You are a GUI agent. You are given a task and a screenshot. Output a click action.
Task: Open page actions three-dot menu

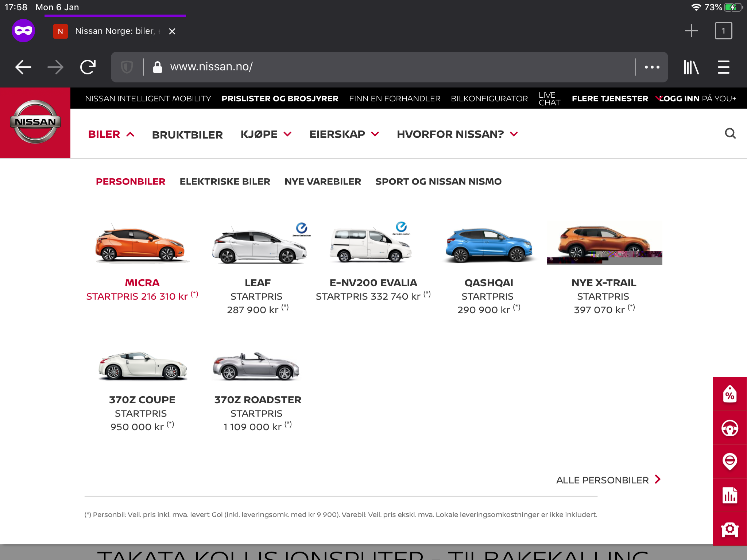652,67
